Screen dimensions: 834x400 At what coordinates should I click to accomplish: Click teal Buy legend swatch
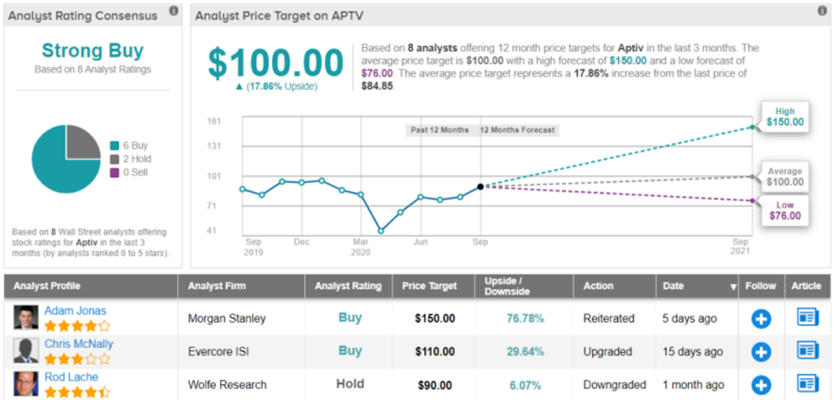(x=114, y=146)
